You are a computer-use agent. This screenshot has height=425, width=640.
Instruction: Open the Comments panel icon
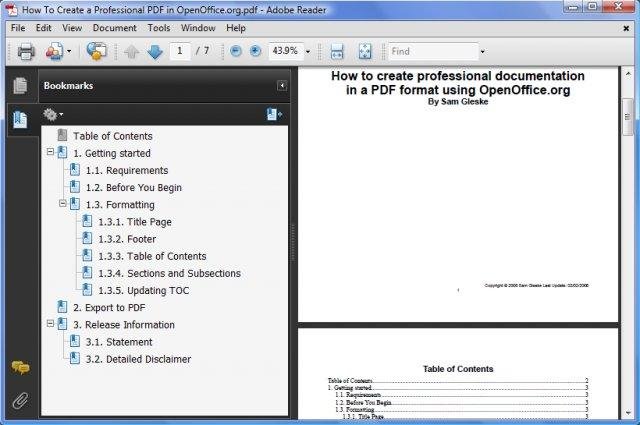[20, 368]
